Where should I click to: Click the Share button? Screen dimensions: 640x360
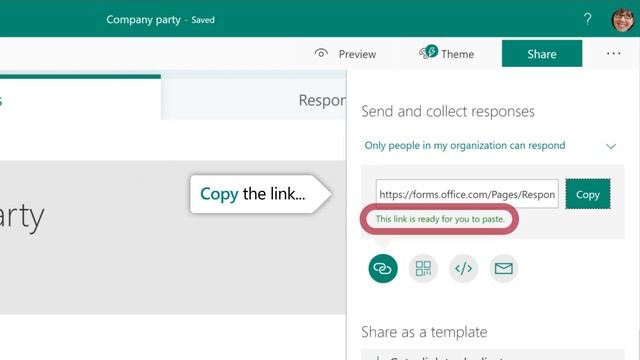point(542,53)
